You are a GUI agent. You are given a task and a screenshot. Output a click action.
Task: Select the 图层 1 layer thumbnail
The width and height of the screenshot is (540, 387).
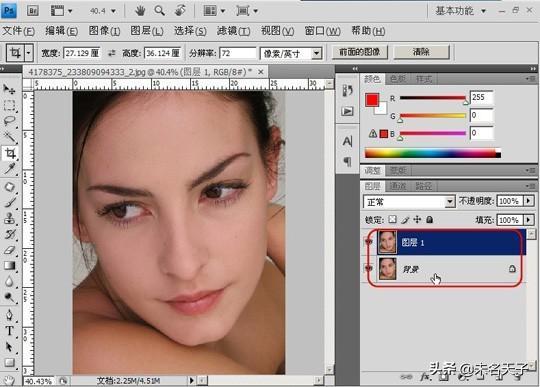pyautogui.click(x=387, y=242)
